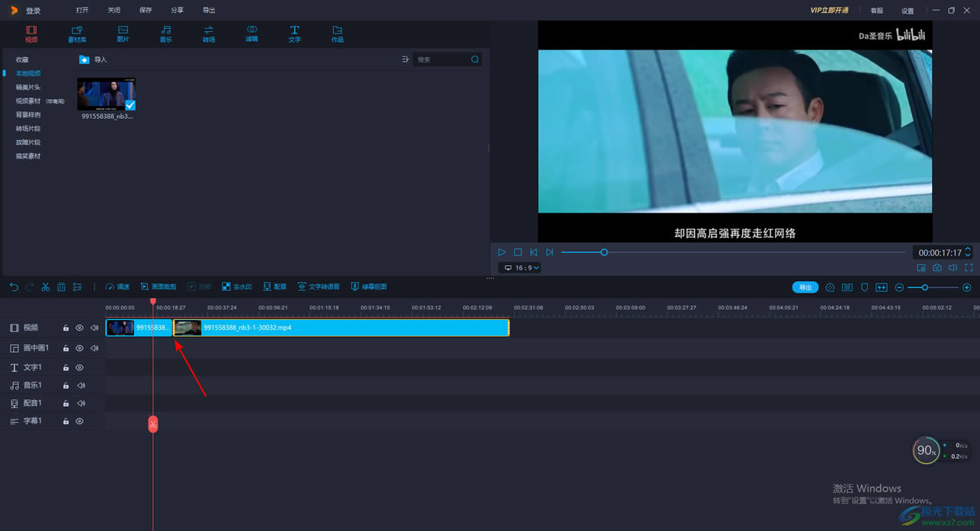Click the timeline zoom slider handle
This screenshot has width=980, height=531.
924,287
